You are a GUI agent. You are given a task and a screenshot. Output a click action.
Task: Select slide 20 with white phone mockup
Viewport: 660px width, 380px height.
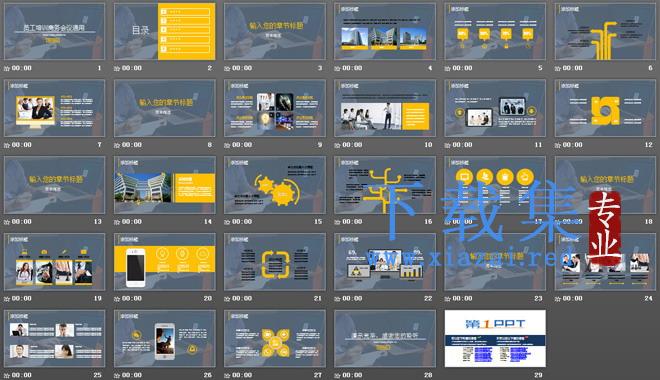tap(165, 262)
